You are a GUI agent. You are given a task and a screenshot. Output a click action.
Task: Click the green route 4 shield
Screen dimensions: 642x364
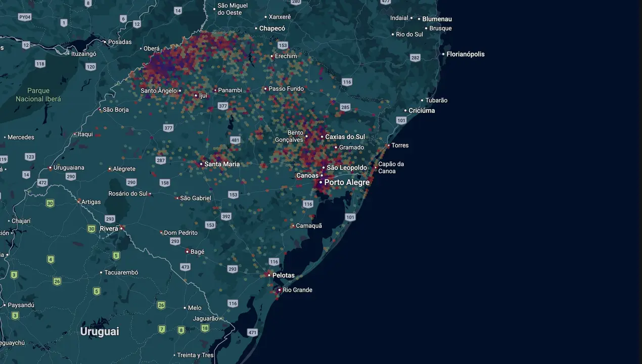pyautogui.click(x=51, y=260)
